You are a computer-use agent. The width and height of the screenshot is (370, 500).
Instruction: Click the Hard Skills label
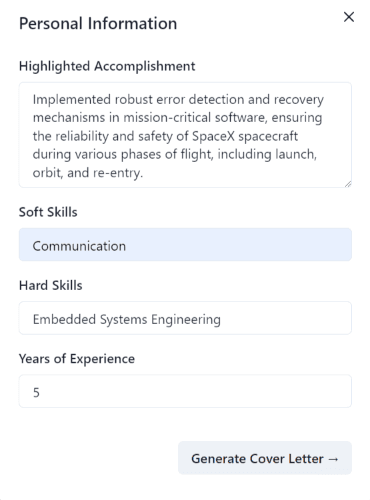[51, 285]
